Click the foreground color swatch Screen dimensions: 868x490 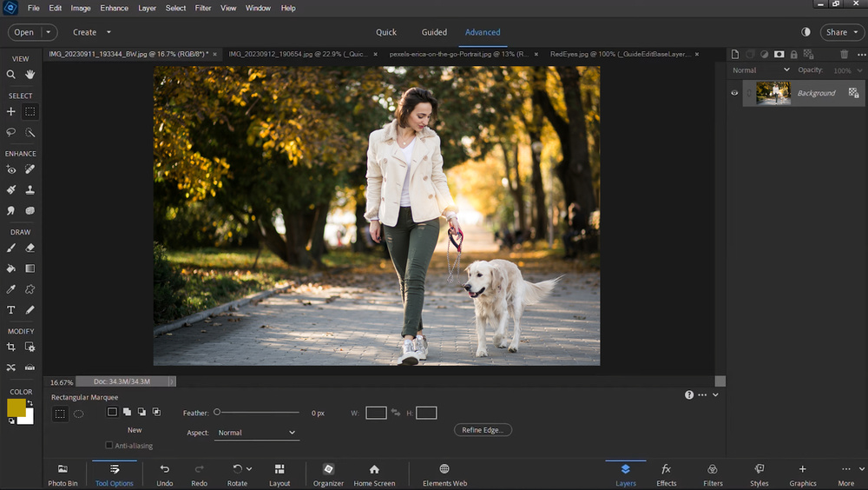pyautogui.click(x=16, y=407)
